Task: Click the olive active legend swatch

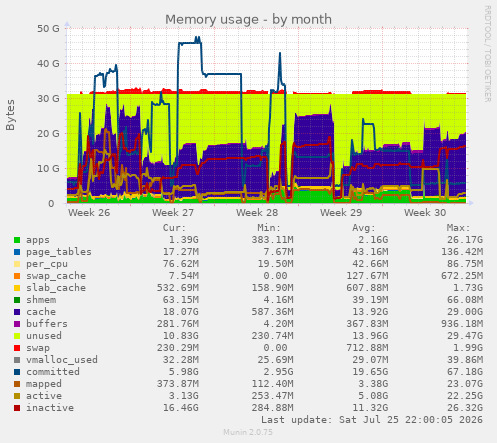Action: pyautogui.click(x=17, y=396)
